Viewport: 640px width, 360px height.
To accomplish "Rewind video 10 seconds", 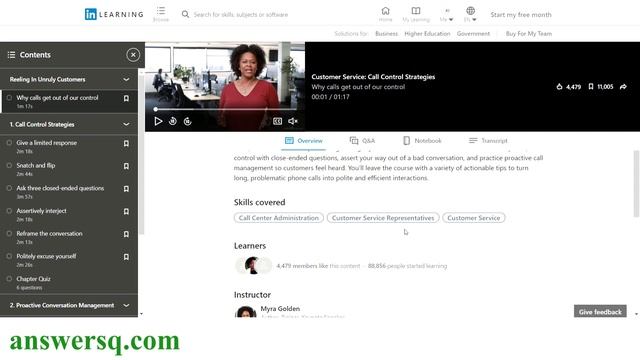I will pyautogui.click(x=173, y=121).
